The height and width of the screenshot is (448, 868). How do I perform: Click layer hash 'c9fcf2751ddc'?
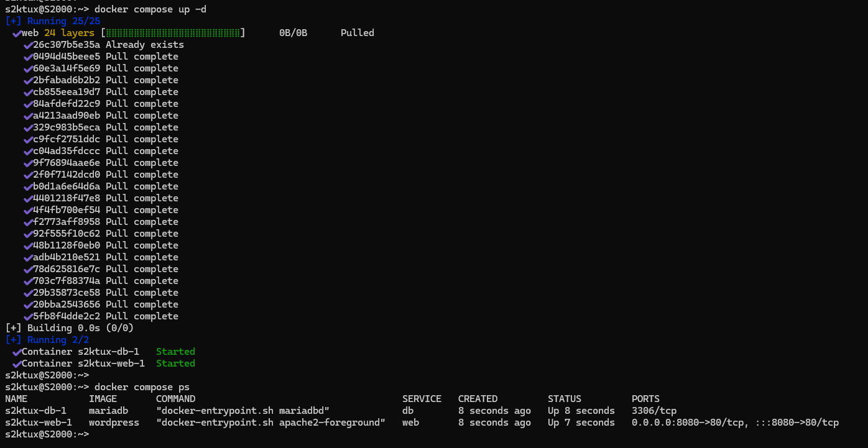[x=67, y=139]
